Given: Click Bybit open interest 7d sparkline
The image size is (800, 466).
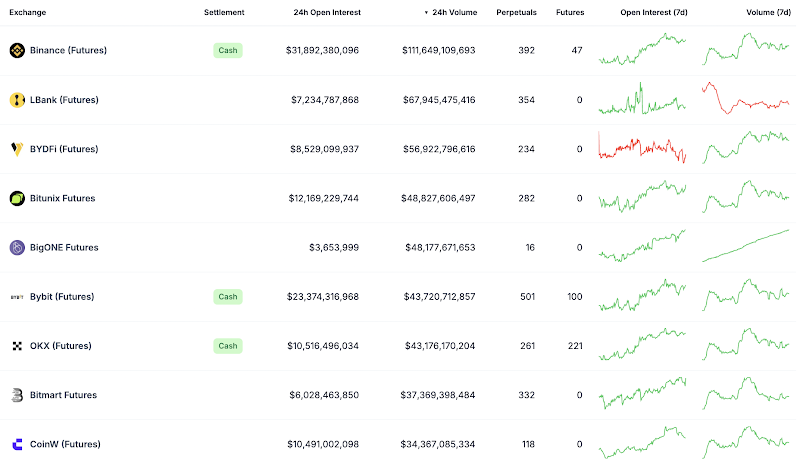Looking at the screenshot, I should [x=642, y=295].
